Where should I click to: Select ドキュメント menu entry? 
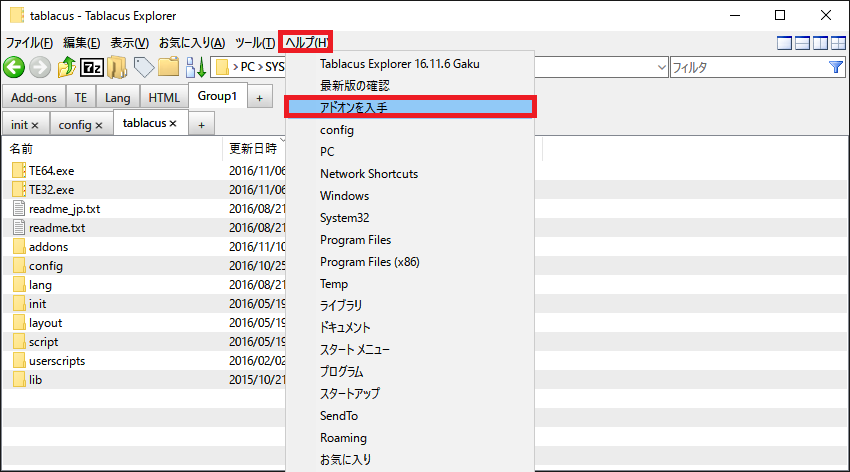coord(410,328)
